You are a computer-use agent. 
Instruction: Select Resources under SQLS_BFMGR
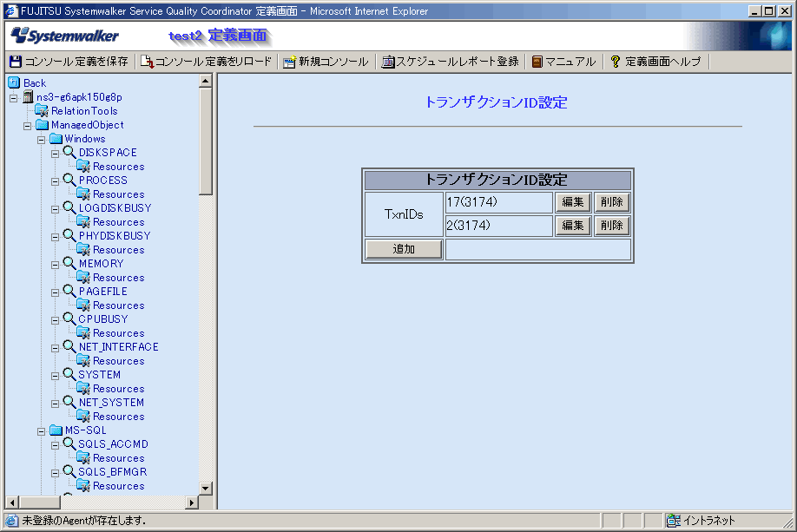[x=119, y=486]
